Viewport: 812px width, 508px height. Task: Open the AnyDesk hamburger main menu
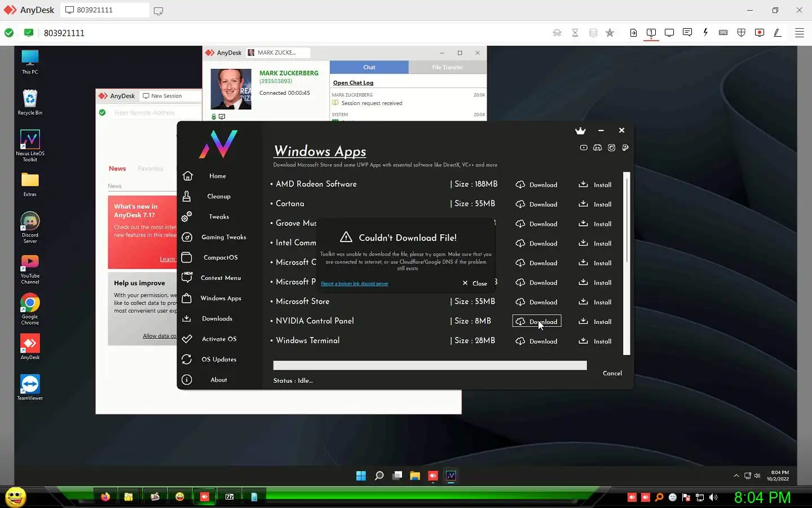pos(799,33)
